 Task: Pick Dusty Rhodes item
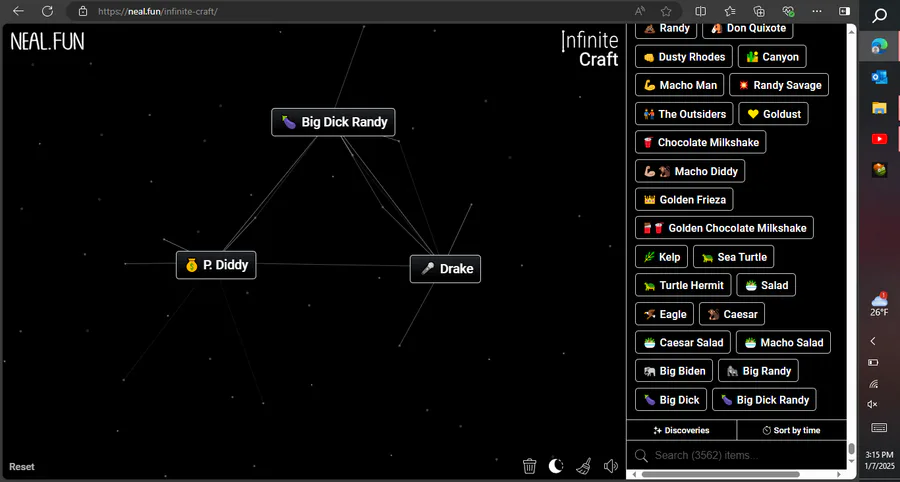(x=684, y=57)
